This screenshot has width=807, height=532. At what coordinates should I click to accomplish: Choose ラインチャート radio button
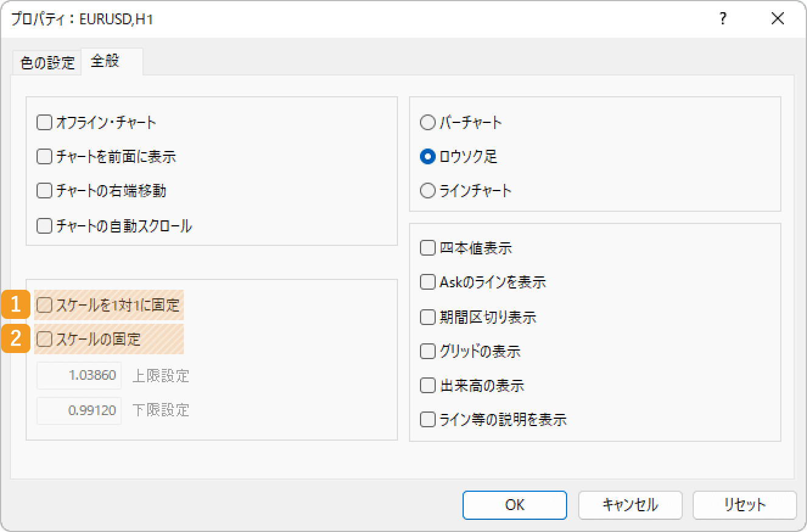tap(428, 191)
